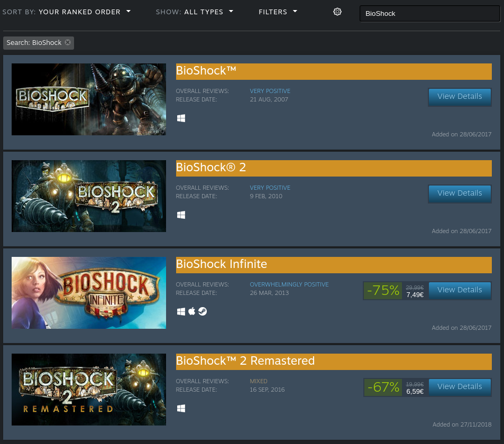Click the 7,49€ discounted price
The height and width of the screenshot is (444, 504).
point(415,294)
